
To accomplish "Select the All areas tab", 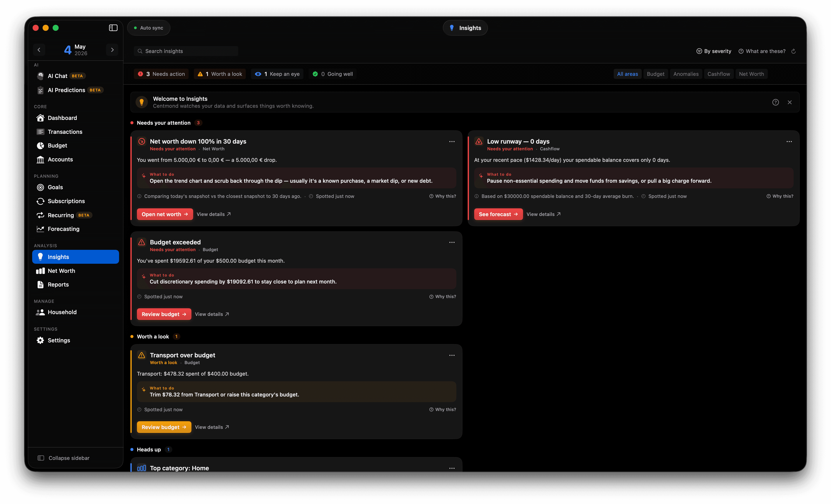I will tap(627, 74).
